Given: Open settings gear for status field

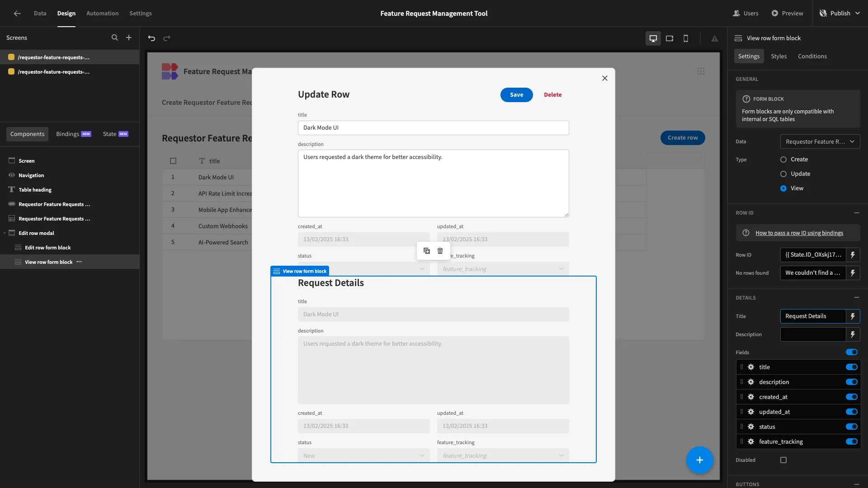Looking at the screenshot, I should click(751, 427).
